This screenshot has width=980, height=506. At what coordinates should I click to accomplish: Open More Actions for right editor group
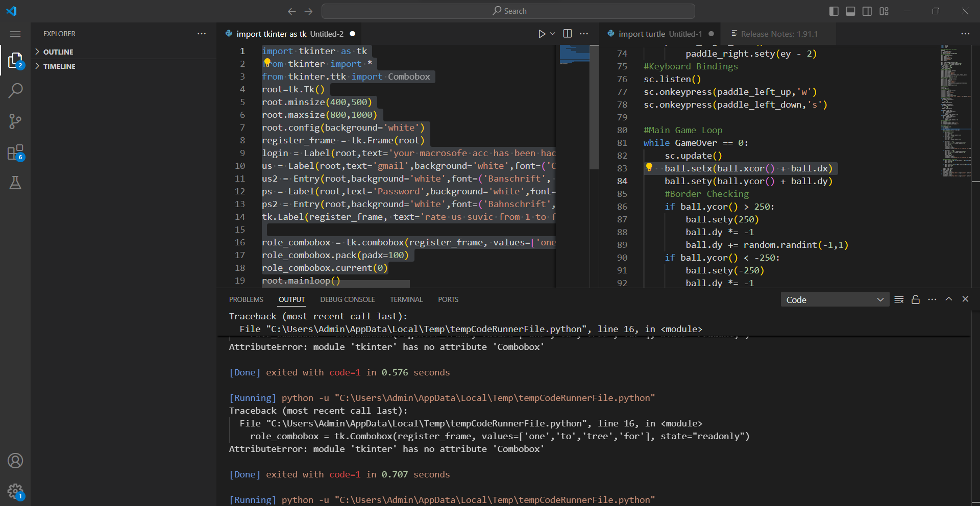[x=965, y=34]
